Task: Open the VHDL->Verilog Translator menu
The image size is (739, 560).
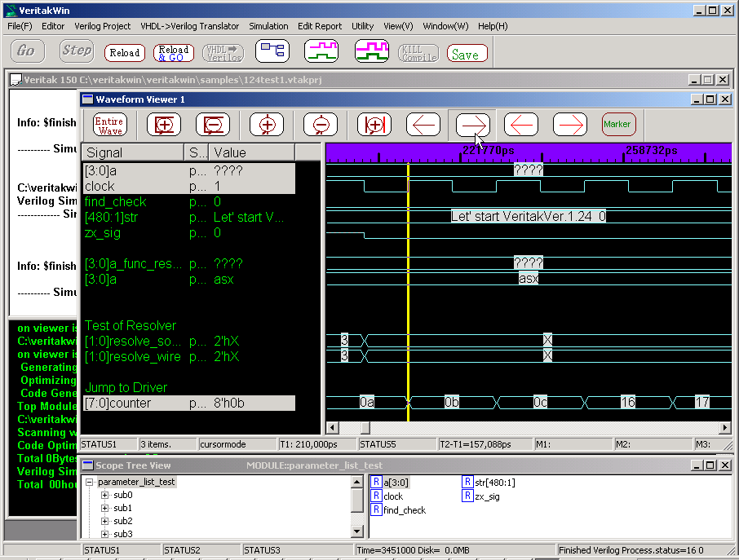Action: click(x=189, y=26)
